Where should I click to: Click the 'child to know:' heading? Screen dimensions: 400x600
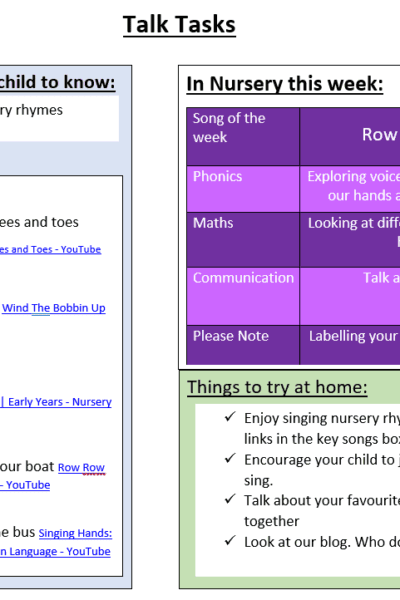(57, 82)
